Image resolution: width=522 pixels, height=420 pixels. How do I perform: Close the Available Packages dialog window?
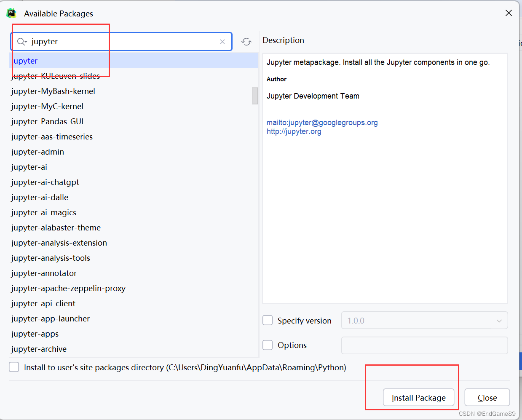(509, 13)
